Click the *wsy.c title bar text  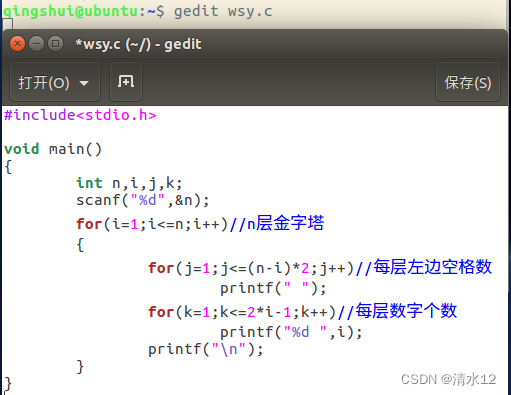(138, 44)
